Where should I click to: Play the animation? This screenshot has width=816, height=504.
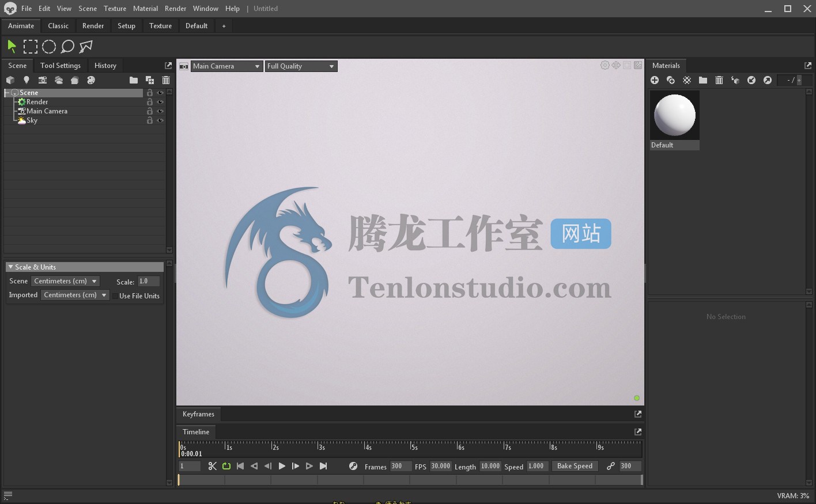[282, 466]
